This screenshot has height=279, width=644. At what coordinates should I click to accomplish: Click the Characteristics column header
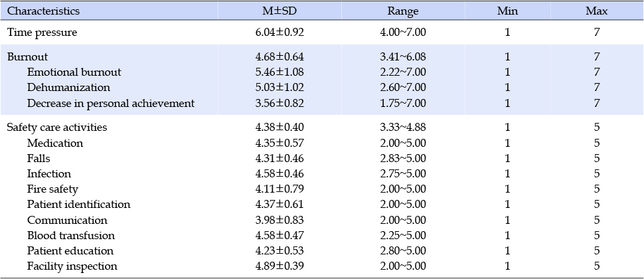(x=44, y=11)
